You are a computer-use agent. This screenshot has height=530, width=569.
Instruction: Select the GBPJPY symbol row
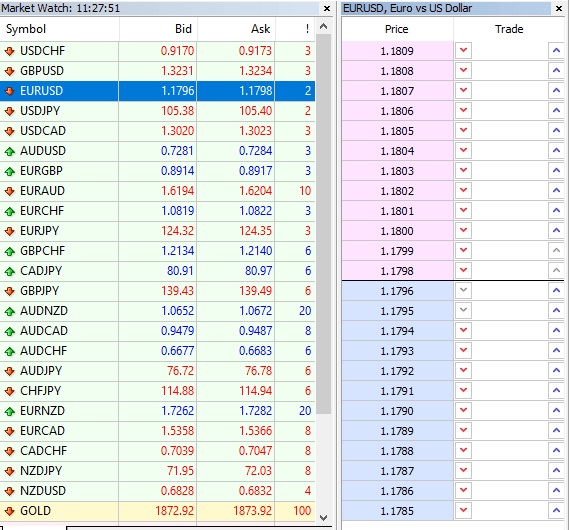157,291
